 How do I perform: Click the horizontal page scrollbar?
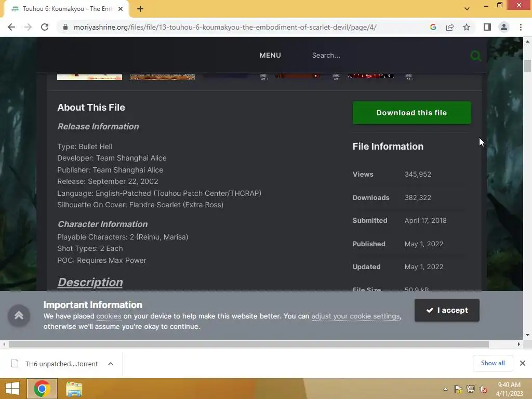tap(249, 344)
